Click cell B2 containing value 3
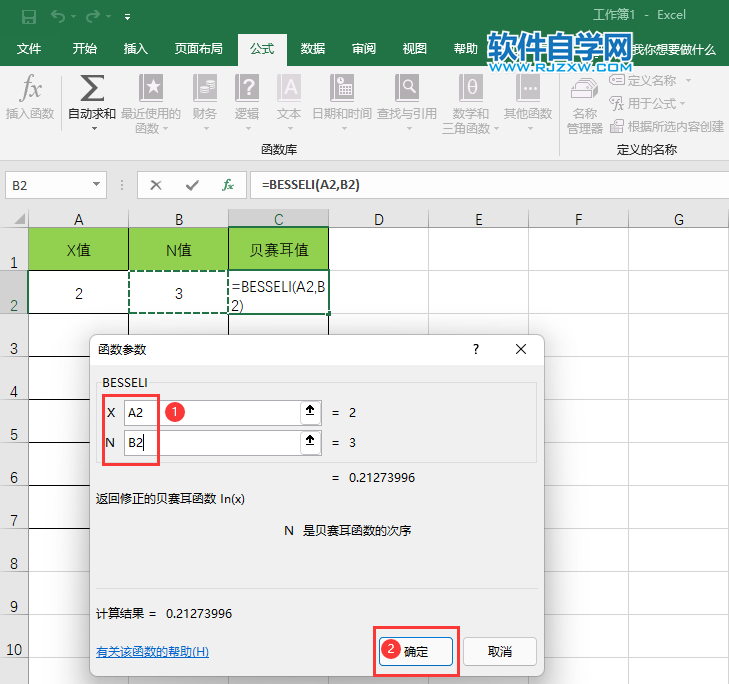Screen dimensions: 729x684 [x=179, y=292]
